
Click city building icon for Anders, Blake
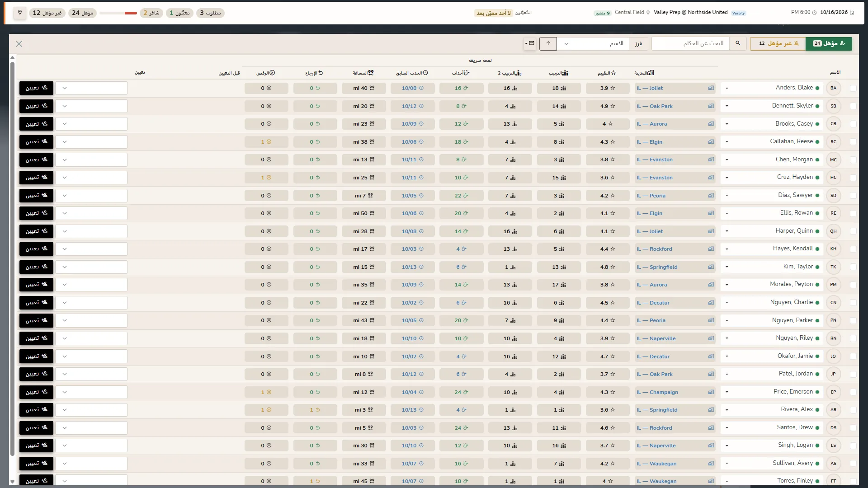click(x=711, y=88)
